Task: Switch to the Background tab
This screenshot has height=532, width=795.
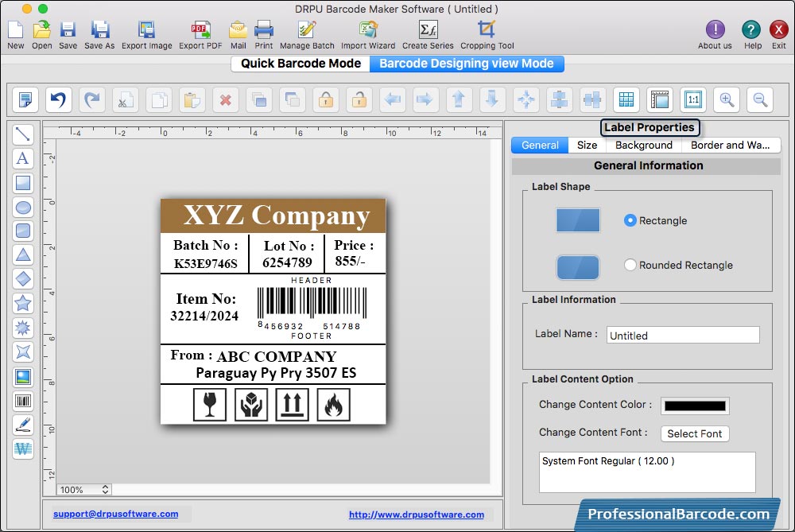Action: click(x=643, y=145)
